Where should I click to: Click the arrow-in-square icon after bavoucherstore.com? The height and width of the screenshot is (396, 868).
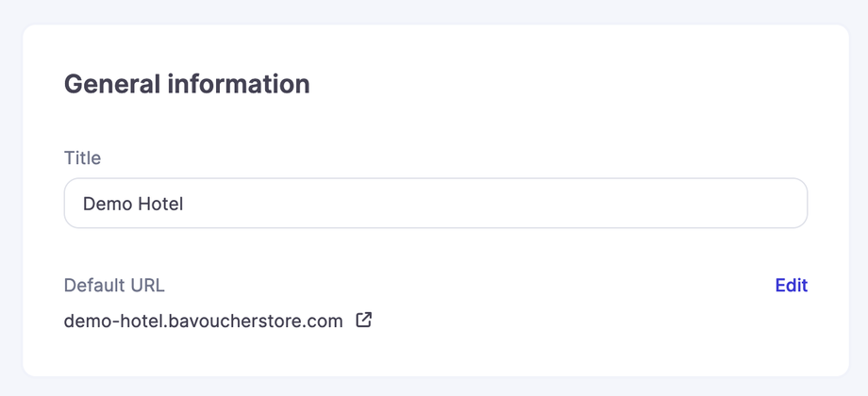pos(363,321)
